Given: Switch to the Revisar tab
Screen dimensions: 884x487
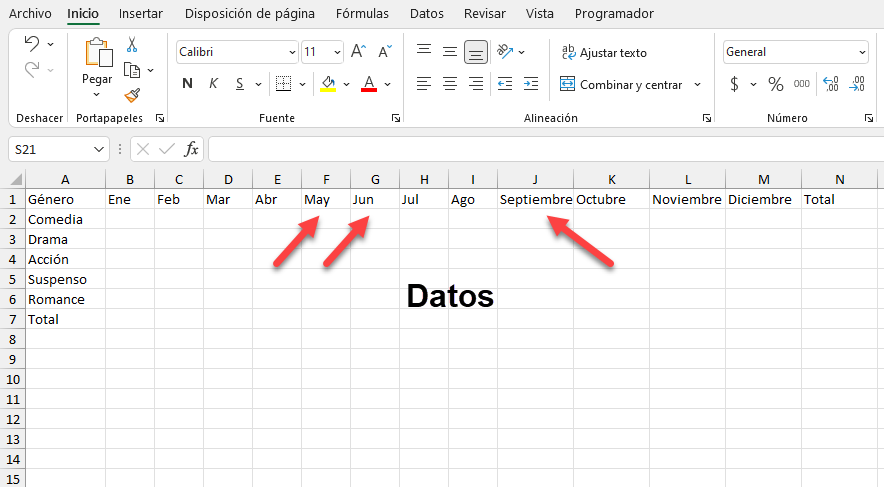Looking at the screenshot, I should pos(484,14).
